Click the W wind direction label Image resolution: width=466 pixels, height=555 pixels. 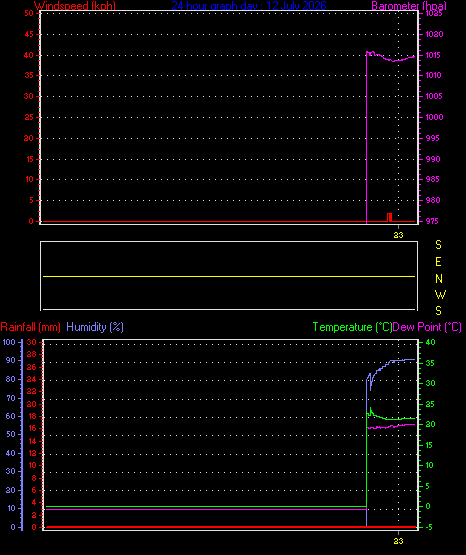(441, 294)
